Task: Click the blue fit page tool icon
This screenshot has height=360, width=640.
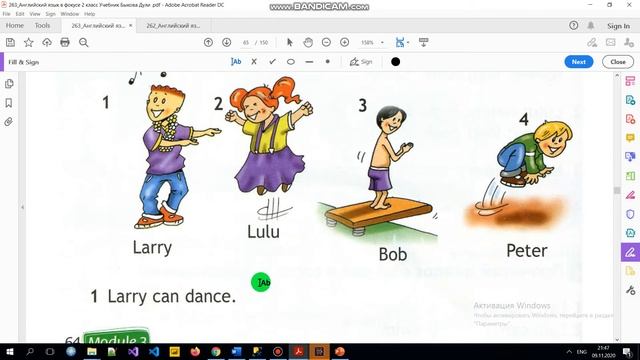Action: pyautogui.click(x=400, y=42)
